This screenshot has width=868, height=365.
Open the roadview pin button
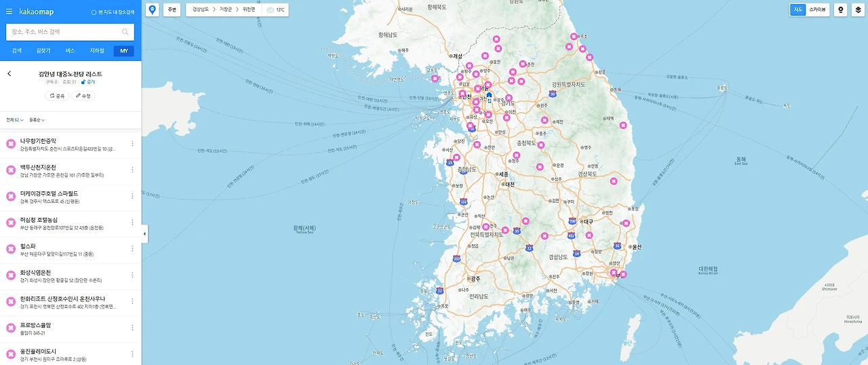pos(841,9)
